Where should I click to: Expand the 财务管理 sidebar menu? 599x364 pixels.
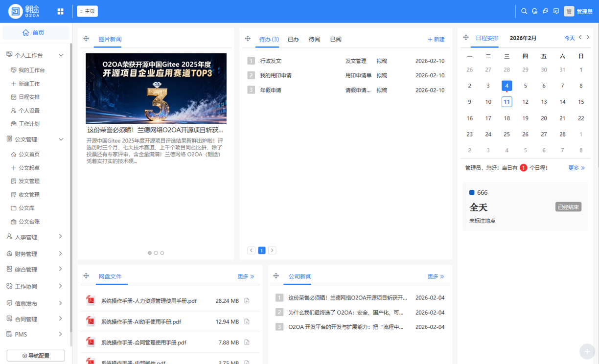pyautogui.click(x=60, y=253)
